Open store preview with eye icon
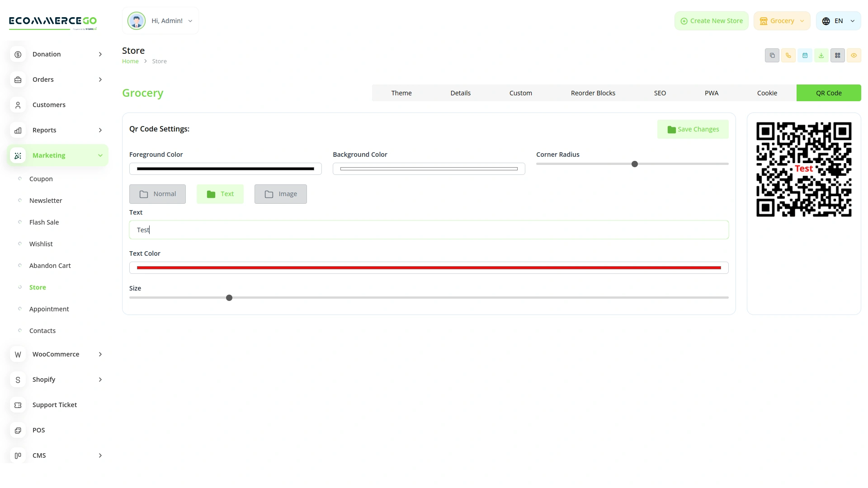 pos(854,55)
